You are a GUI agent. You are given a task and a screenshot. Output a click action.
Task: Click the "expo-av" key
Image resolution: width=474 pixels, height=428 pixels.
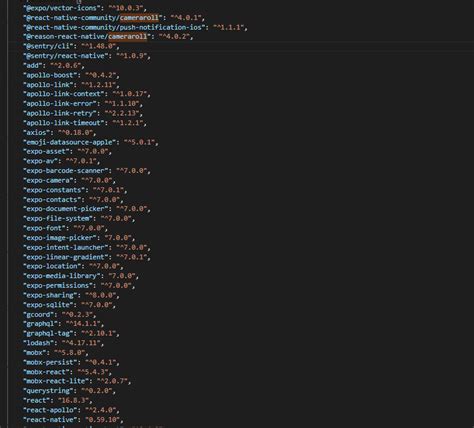tap(40, 161)
